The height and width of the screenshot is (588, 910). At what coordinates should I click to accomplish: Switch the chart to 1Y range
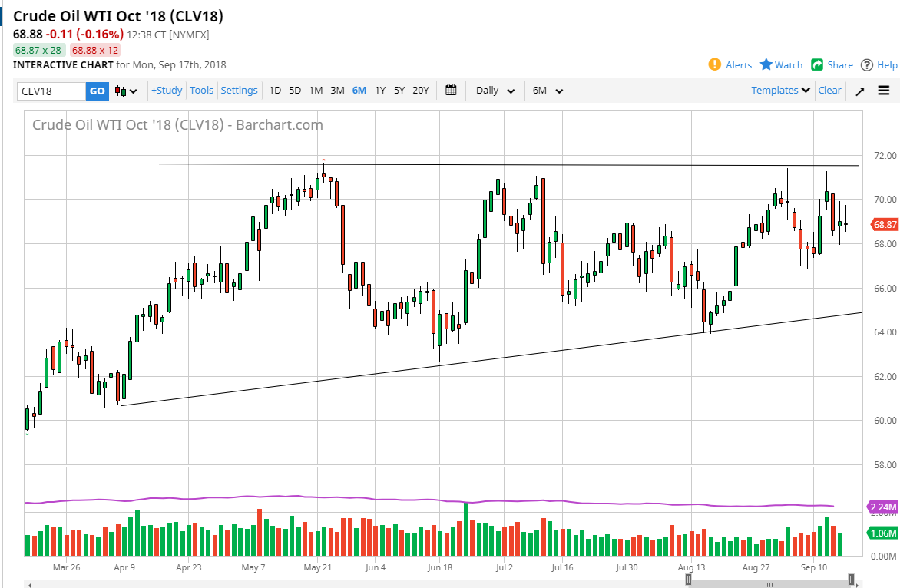tap(379, 91)
